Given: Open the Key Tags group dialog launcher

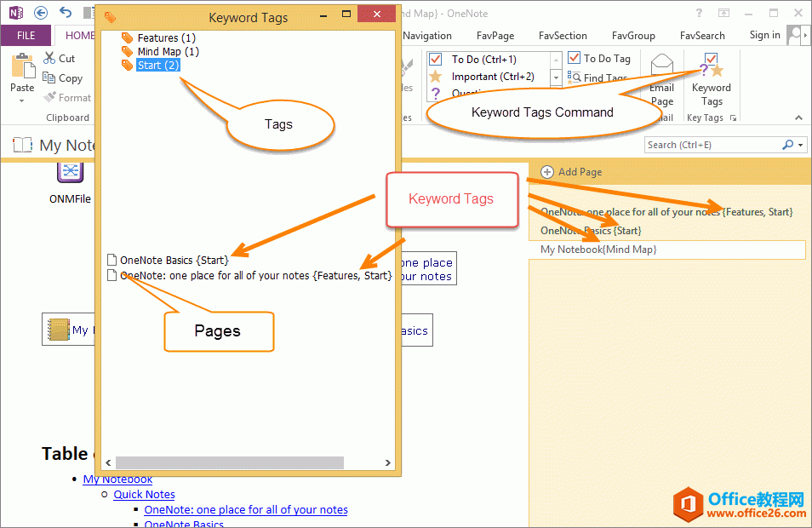Looking at the screenshot, I should coord(734,118).
